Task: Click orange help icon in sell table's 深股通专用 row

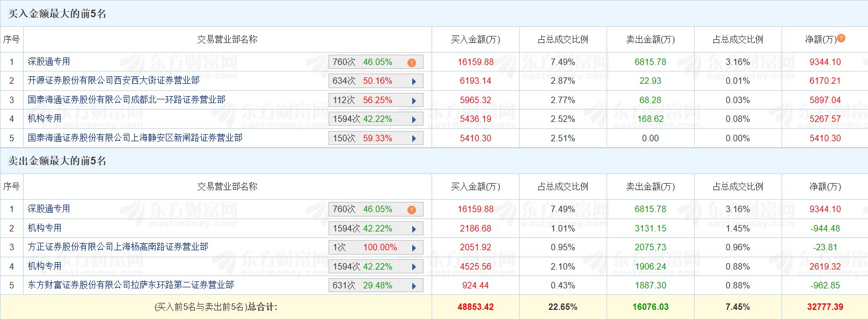Action: (x=412, y=210)
